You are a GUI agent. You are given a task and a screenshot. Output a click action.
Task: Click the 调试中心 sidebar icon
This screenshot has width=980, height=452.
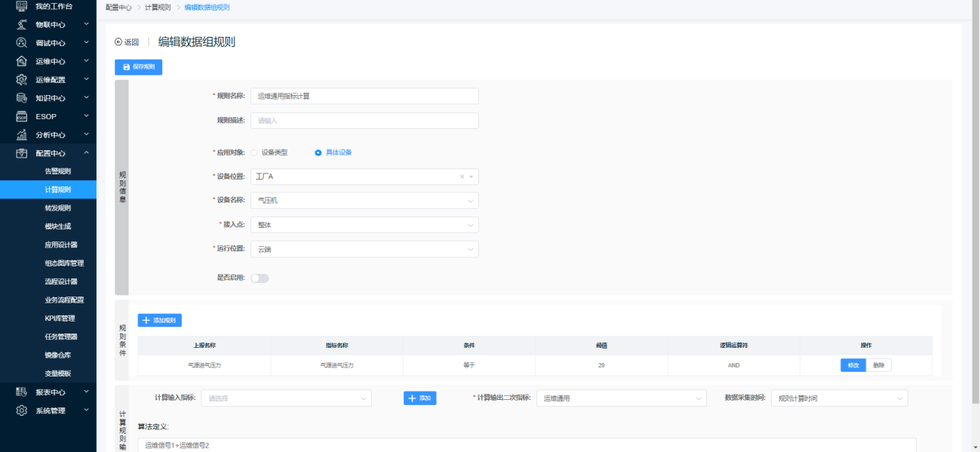click(22, 43)
